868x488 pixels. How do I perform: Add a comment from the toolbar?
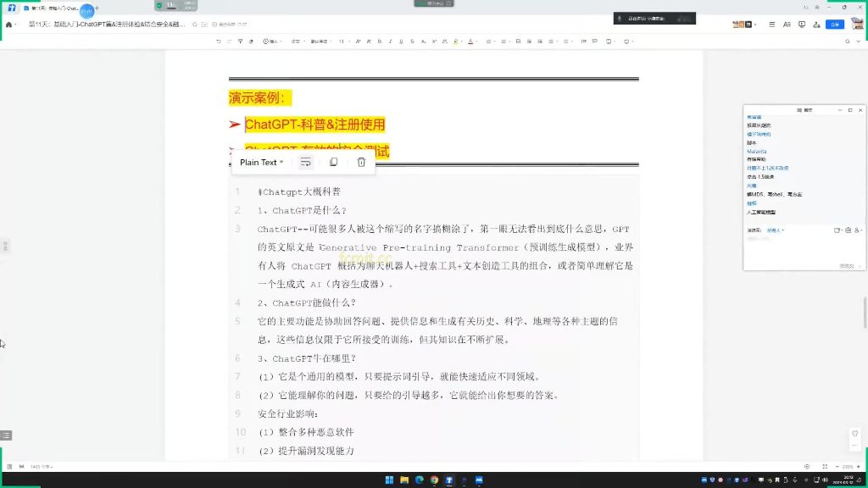click(594, 42)
